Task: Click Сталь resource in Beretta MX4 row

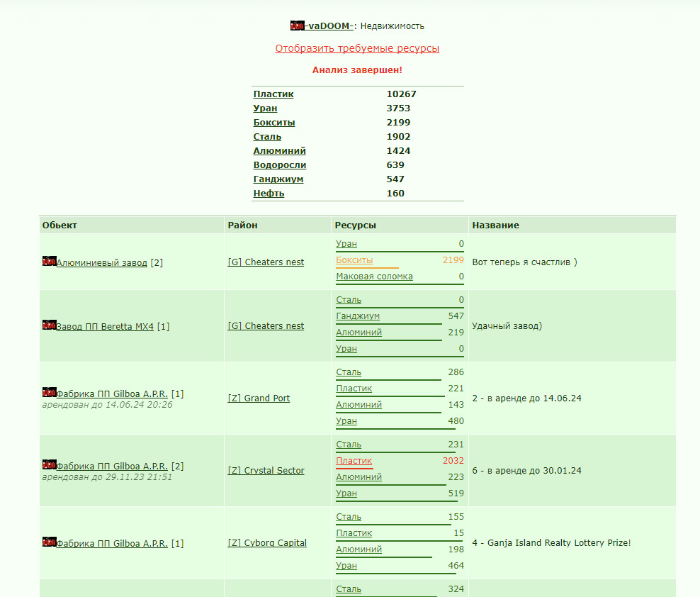Action: coord(349,300)
